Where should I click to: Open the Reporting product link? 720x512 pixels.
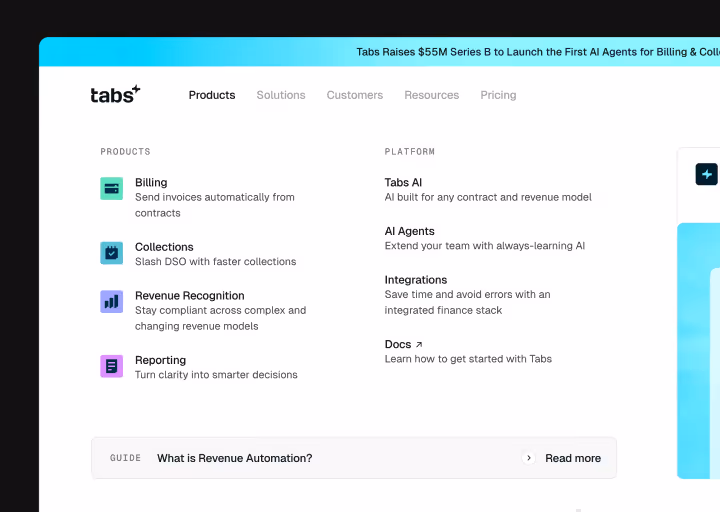[x=160, y=360]
